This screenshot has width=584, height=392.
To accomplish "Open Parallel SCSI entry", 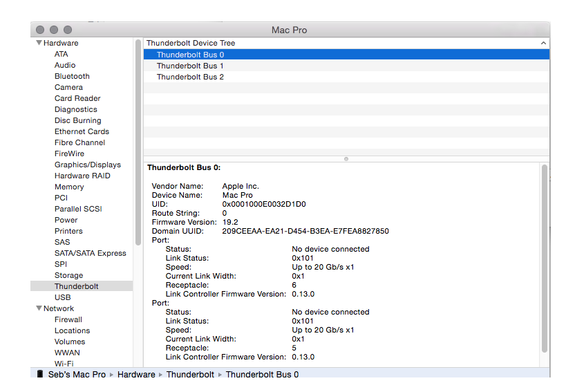I will [x=78, y=209].
